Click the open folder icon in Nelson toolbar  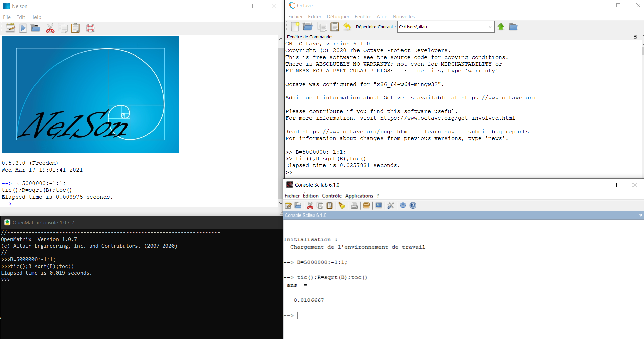click(36, 28)
